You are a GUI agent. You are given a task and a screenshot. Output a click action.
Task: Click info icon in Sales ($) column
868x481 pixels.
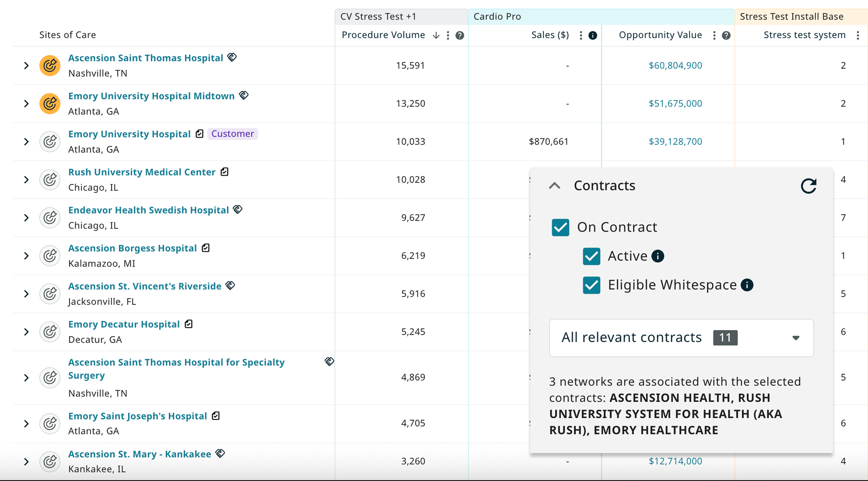coord(593,35)
